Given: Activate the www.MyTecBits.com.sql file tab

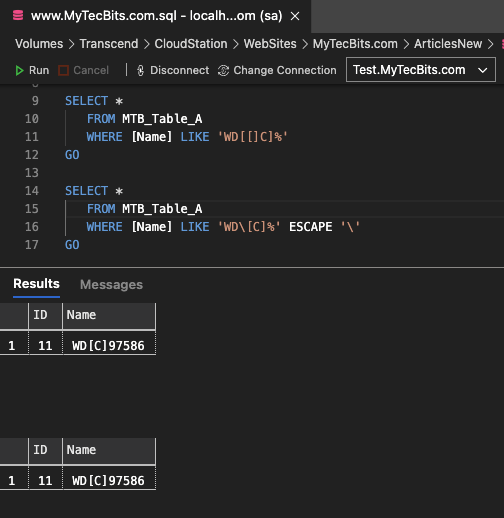Looking at the screenshot, I should [155, 16].
